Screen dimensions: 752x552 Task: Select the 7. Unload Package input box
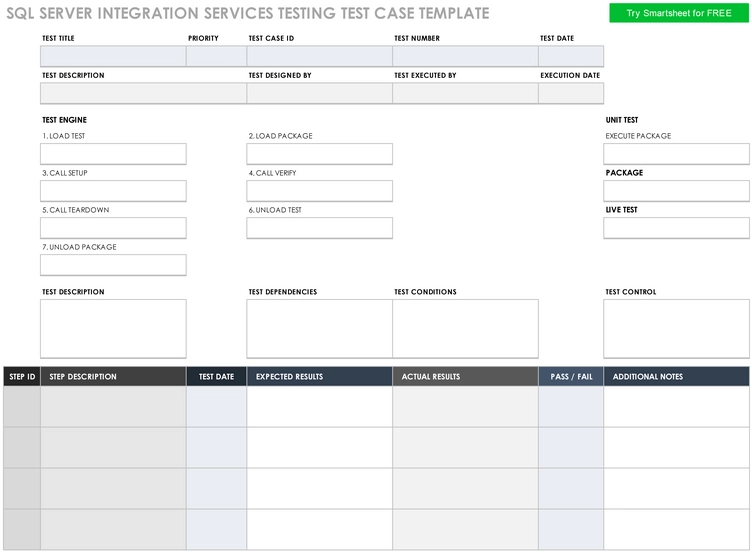[x=113, y=265]
